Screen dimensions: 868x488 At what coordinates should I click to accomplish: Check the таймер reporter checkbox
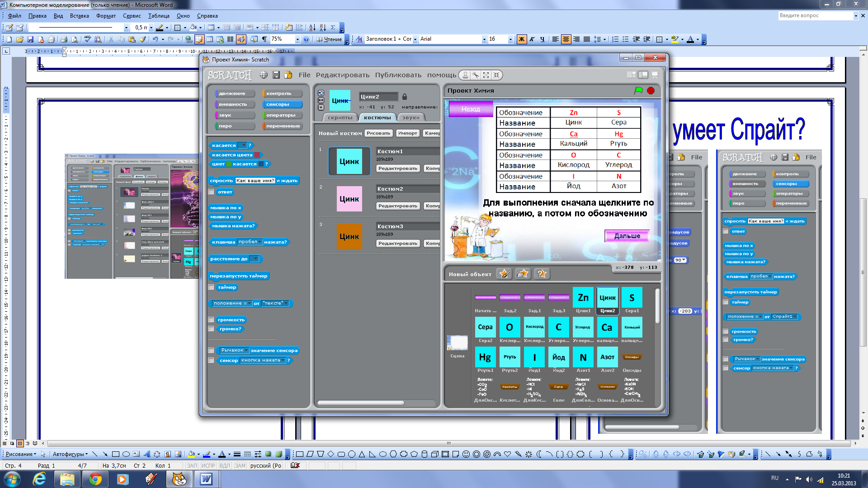211,287
